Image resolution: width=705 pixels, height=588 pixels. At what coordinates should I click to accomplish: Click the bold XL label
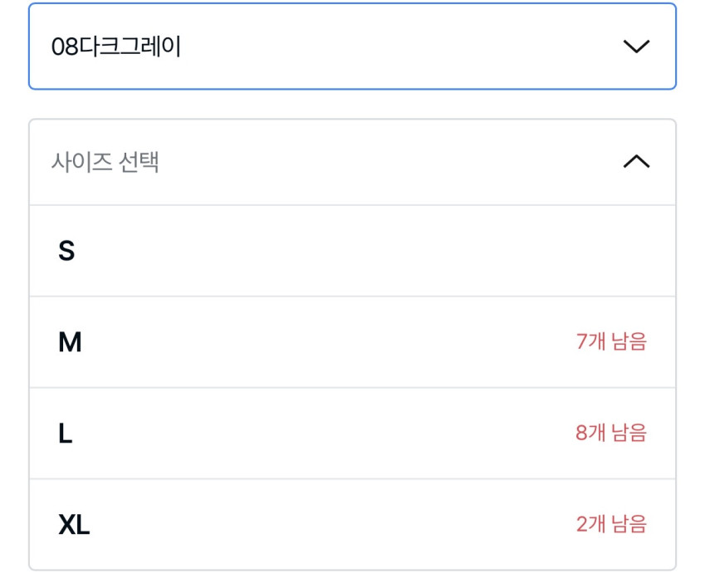(74, 525)
